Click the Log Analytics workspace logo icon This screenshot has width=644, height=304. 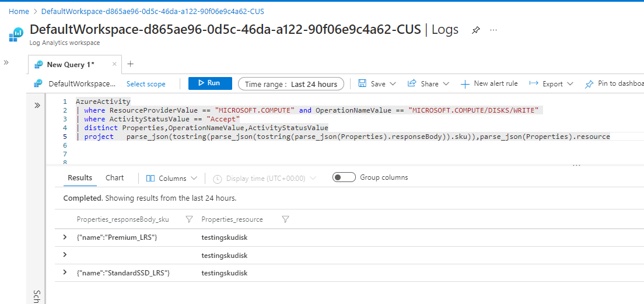click(x=16, y=34)
